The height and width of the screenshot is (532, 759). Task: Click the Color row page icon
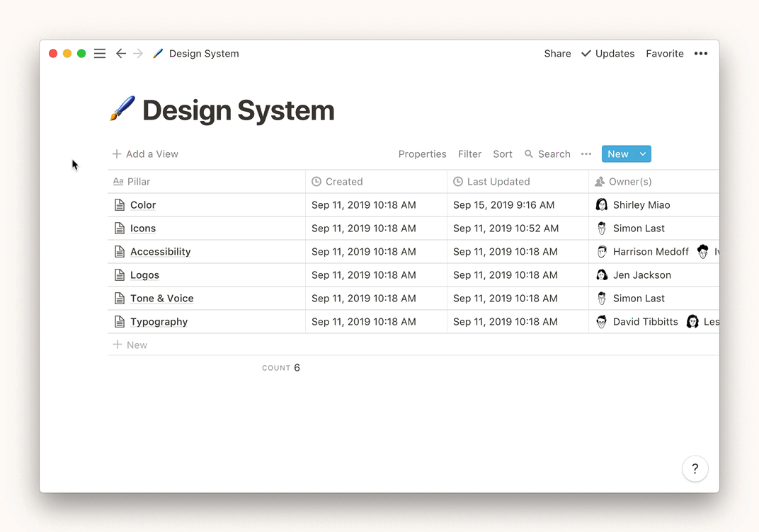point(120,205)
